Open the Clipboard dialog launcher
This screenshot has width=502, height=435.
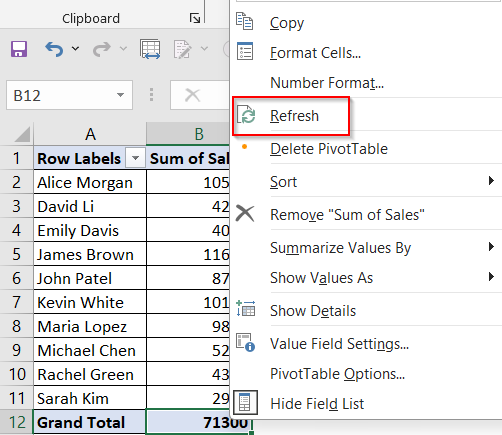[x=195, y=18]
